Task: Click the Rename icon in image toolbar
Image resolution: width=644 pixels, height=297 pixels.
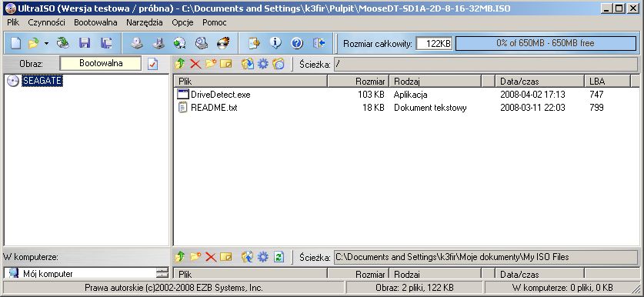Action: point(226,64)
